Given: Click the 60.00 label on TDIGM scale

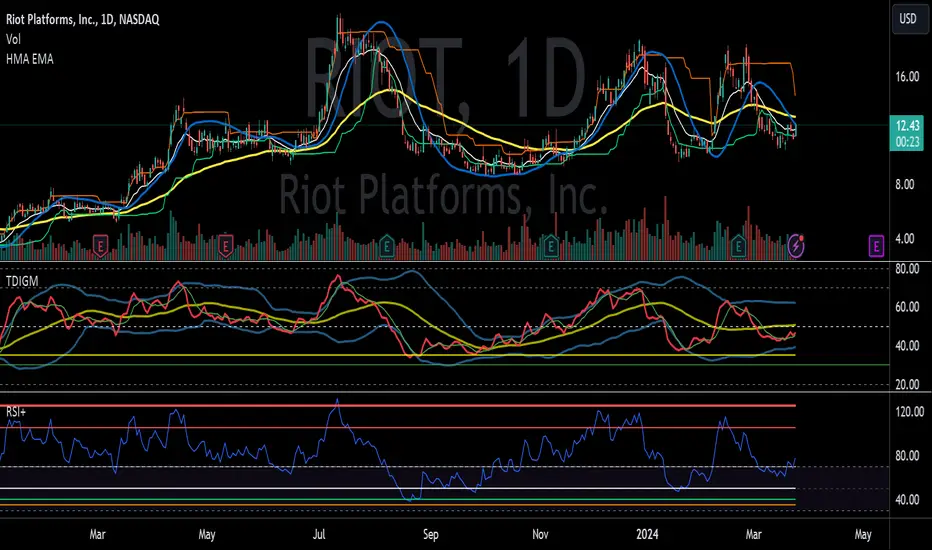Looking at the screenshot, I should 907,307.
